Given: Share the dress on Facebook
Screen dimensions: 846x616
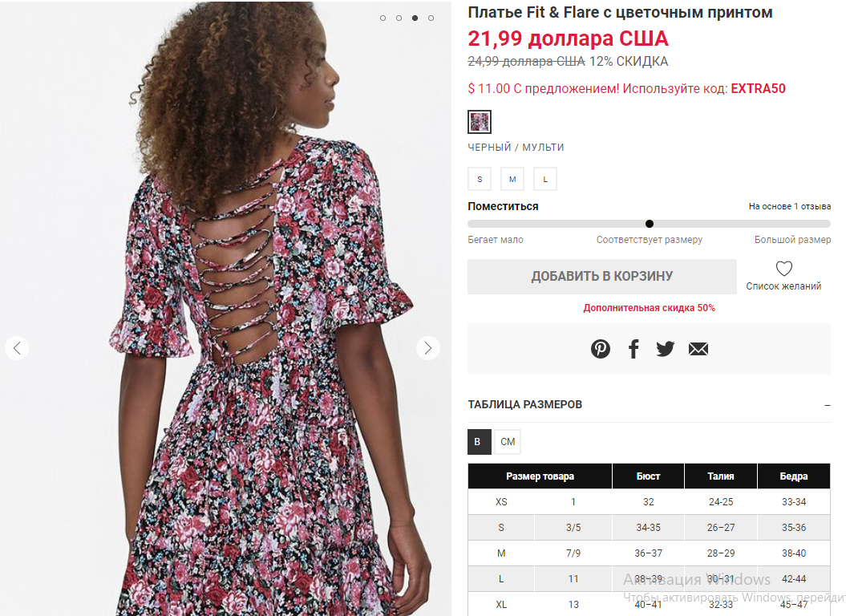Looking at the screenshot, I should click(x=633, y=349).
